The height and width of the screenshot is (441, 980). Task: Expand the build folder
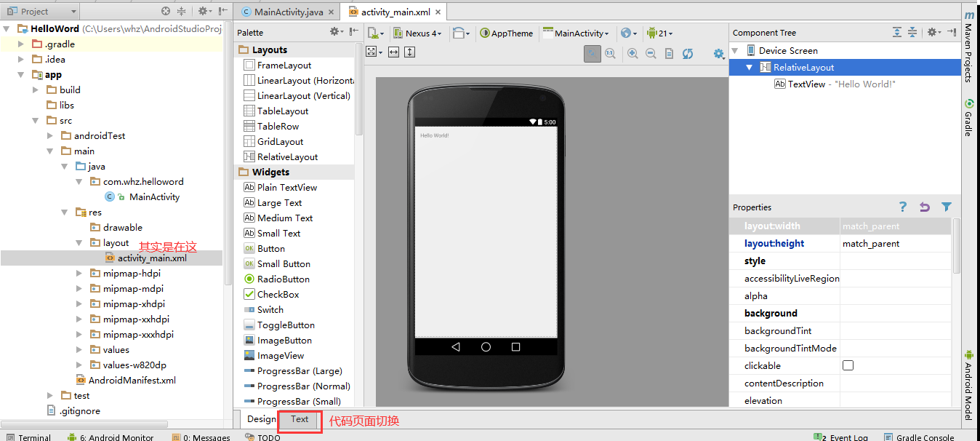coord(36,90)
